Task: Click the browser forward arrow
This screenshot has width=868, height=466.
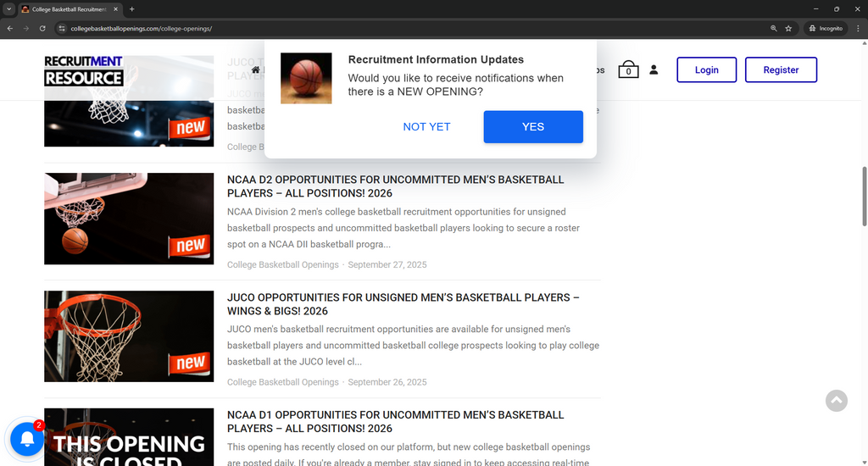Action: coord(26,28)
